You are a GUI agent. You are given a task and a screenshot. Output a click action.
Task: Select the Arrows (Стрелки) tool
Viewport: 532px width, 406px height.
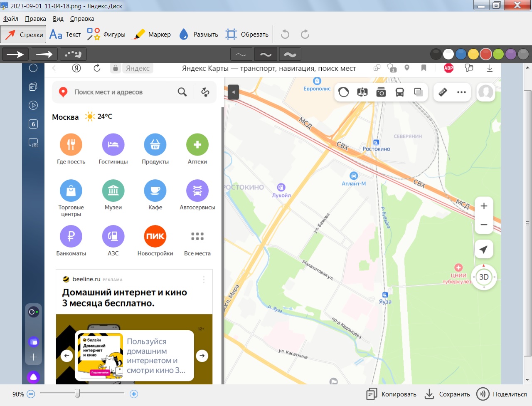pos(23,35)
